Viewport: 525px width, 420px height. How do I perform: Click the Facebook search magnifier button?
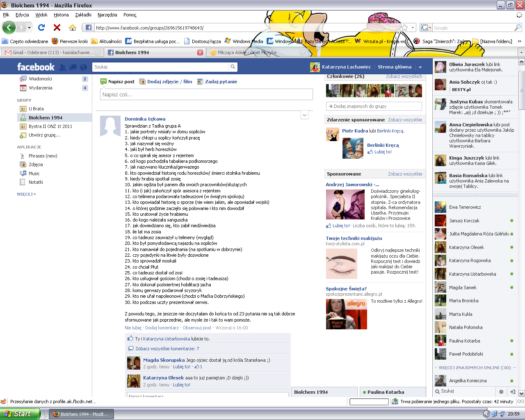[x=233, y=67]
